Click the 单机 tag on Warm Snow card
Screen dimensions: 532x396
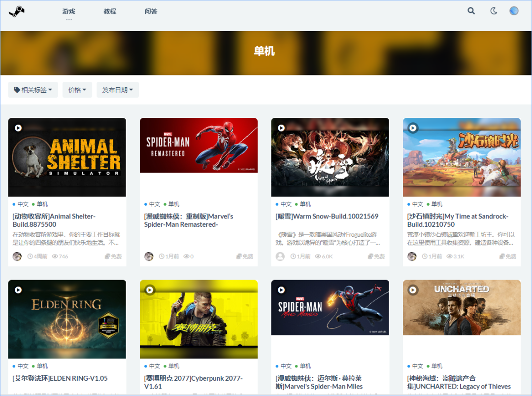(305, 204)
